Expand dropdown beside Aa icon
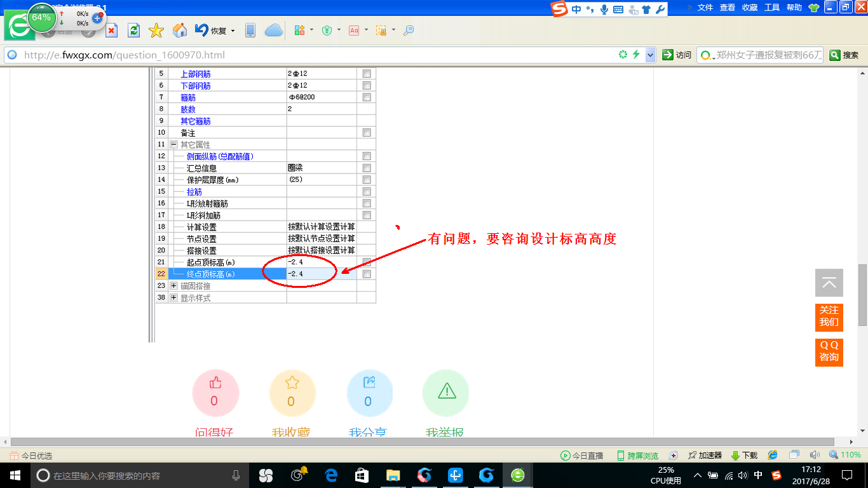This screenshot has width=868, height=488. (366, 30)
